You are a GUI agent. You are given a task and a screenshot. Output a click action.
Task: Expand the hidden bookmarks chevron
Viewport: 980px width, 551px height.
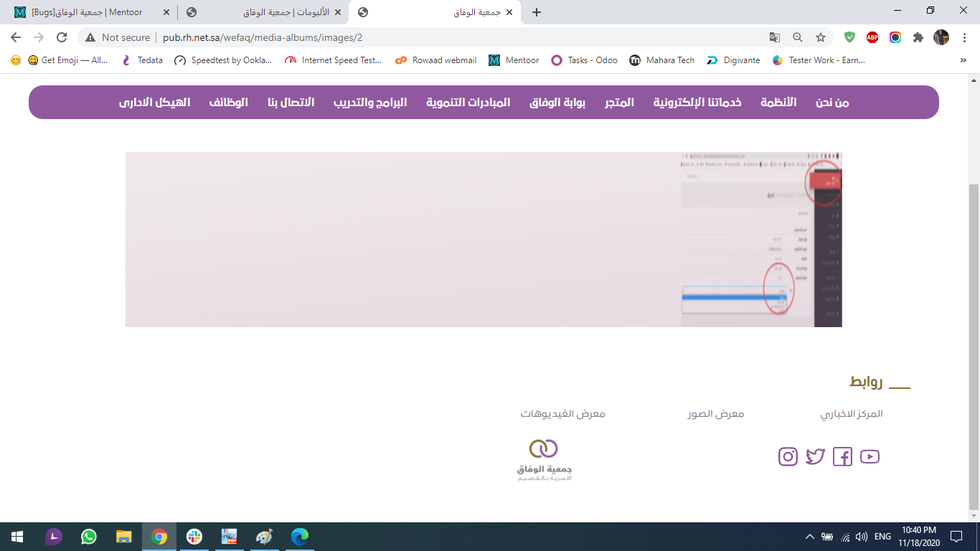pyautogui.click(x=963, y=60)
